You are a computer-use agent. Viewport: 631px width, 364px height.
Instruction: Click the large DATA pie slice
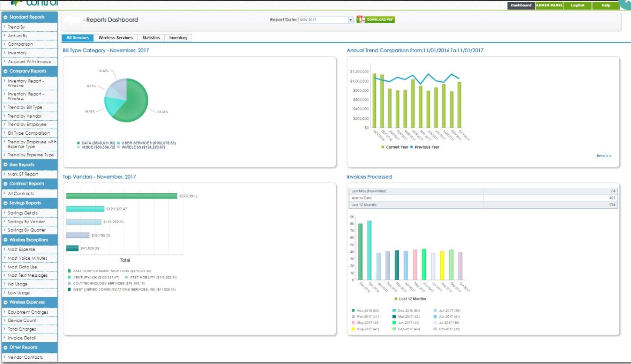point(133,101)
